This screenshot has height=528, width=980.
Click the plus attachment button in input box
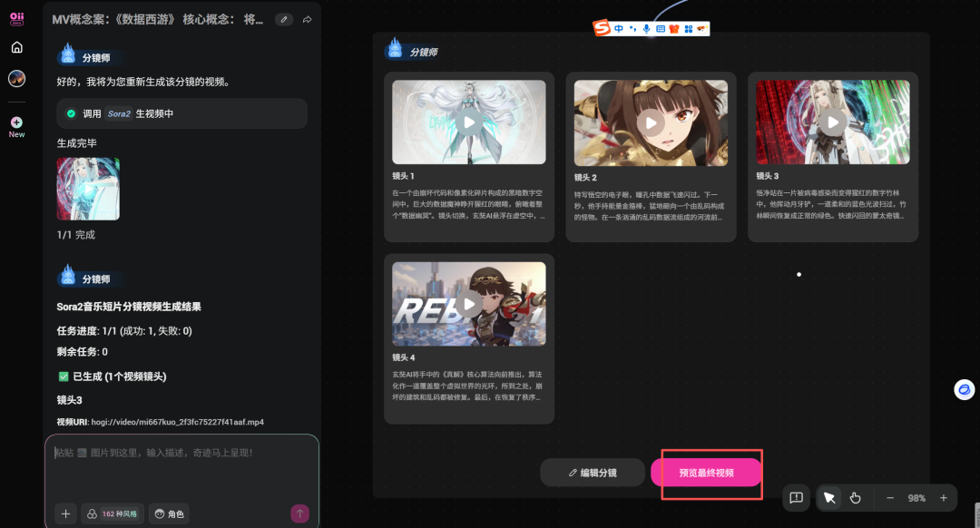(65, 513)
